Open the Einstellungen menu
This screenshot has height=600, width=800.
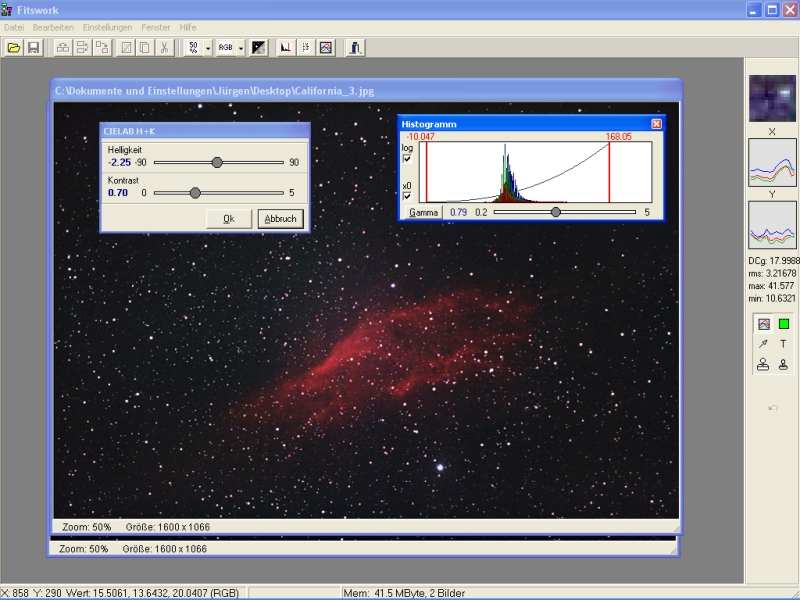(107, 27)
